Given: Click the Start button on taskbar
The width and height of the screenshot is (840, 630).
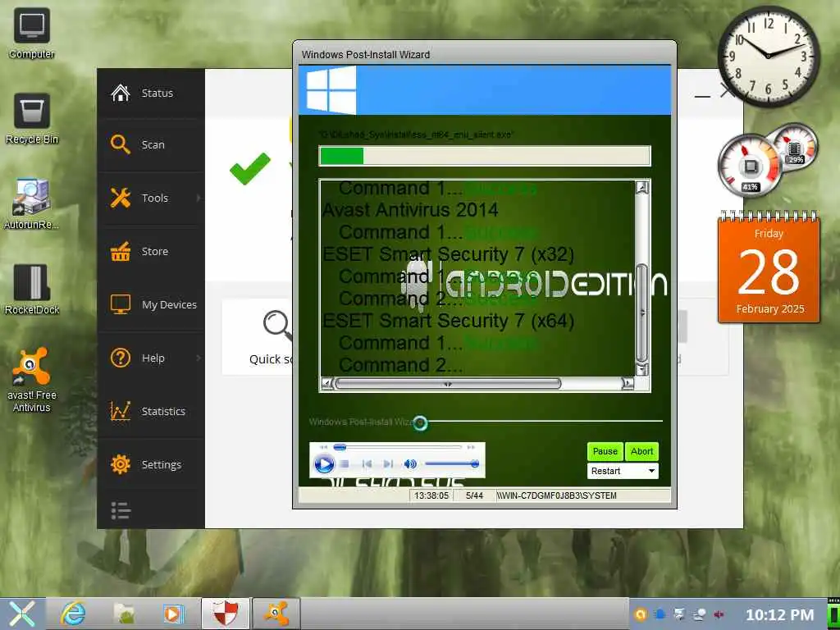Looking at the screenshot, I should pyautogui.click(x=22, y=614).
